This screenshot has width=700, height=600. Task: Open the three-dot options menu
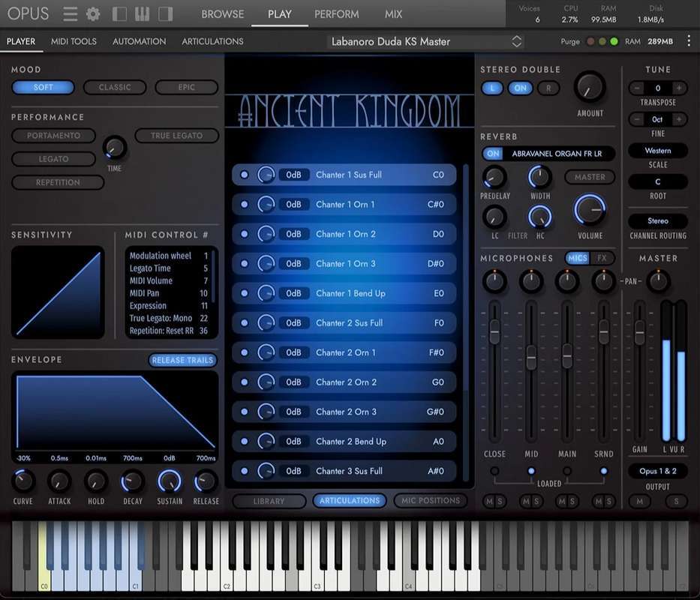tap(688, 41)
